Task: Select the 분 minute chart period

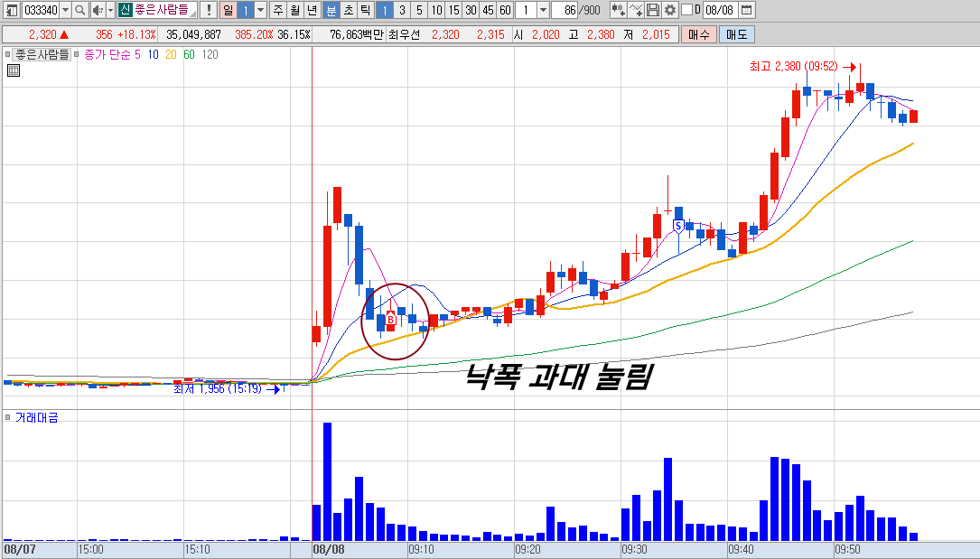Action: tap(331, 10)
